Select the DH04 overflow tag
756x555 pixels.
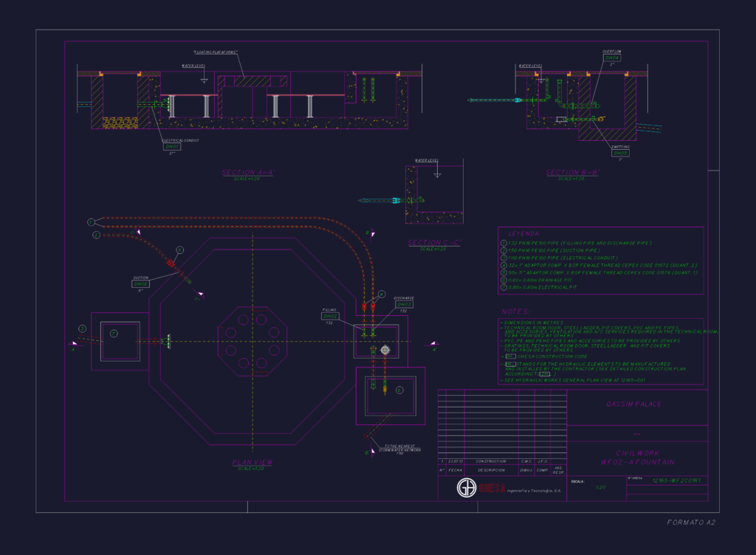coord(612,58)
